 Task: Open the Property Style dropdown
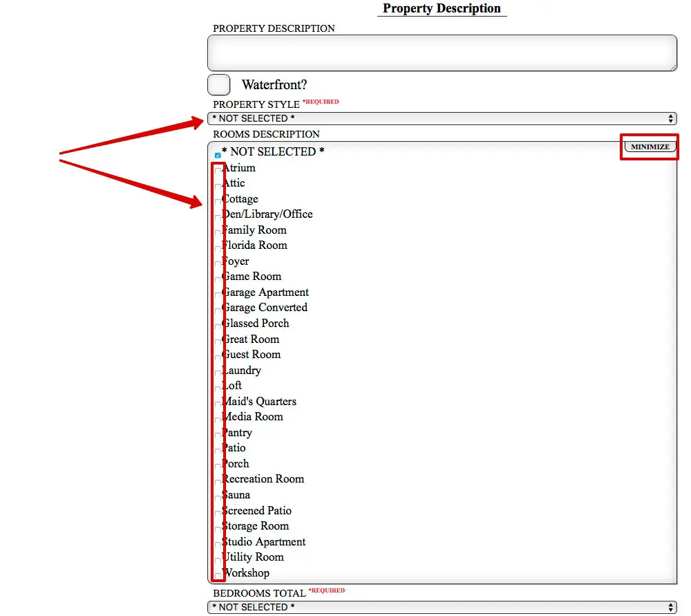442,119
